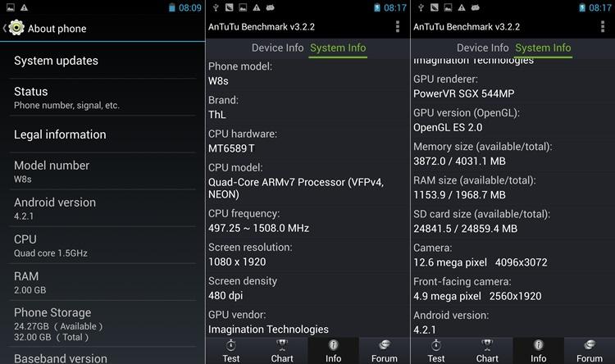
Task: Switch to Device Info tab in right screen
Action: click(x=482, y=48)
